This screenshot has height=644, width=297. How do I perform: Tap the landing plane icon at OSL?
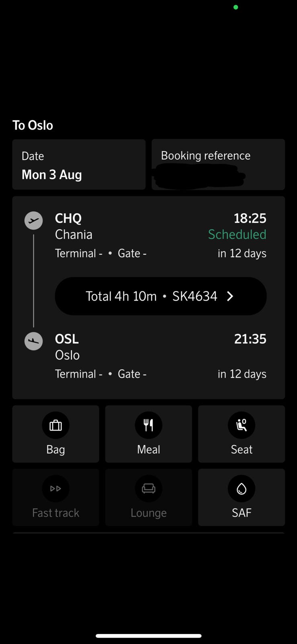34,341
